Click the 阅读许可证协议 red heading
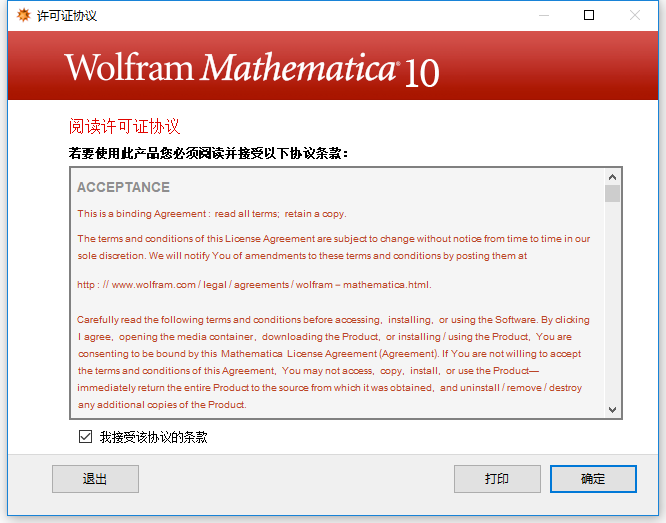Viewport: 666px width, 523px height. 124,126
